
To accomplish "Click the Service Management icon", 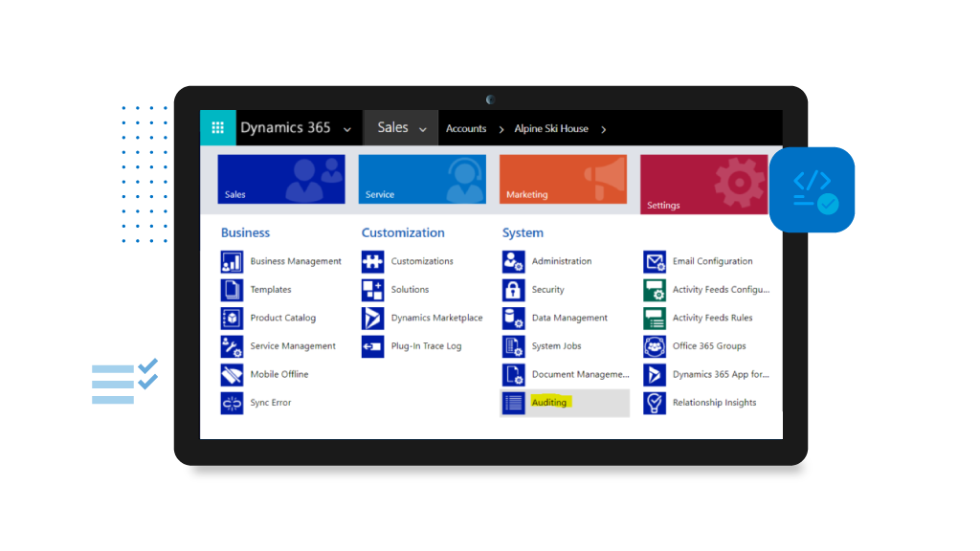I will click(x=232, y=346).
